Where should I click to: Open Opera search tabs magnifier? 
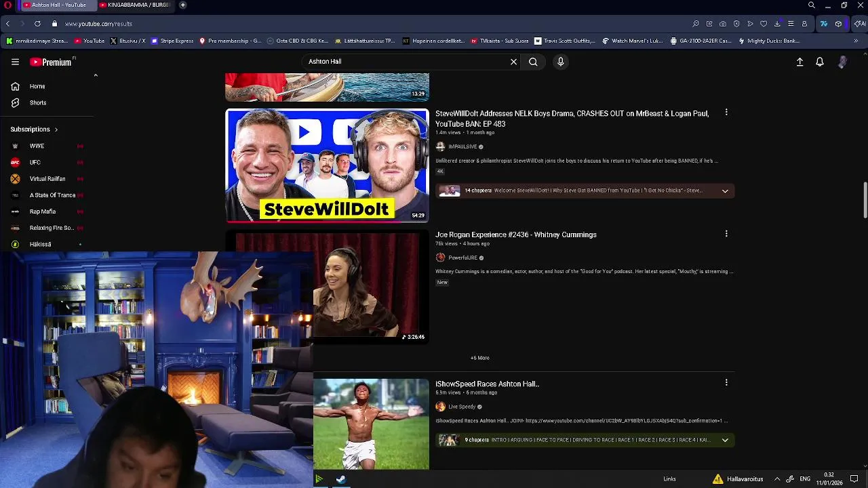point(812,5)
